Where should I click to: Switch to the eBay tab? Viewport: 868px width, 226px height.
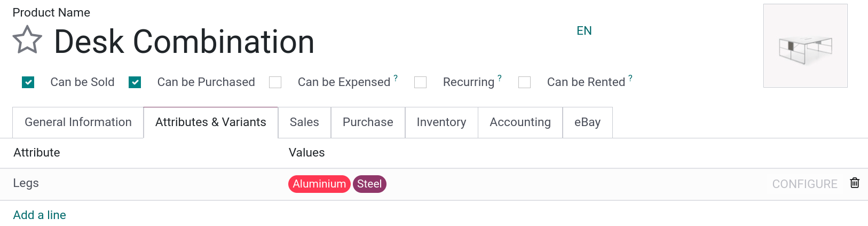587,122
